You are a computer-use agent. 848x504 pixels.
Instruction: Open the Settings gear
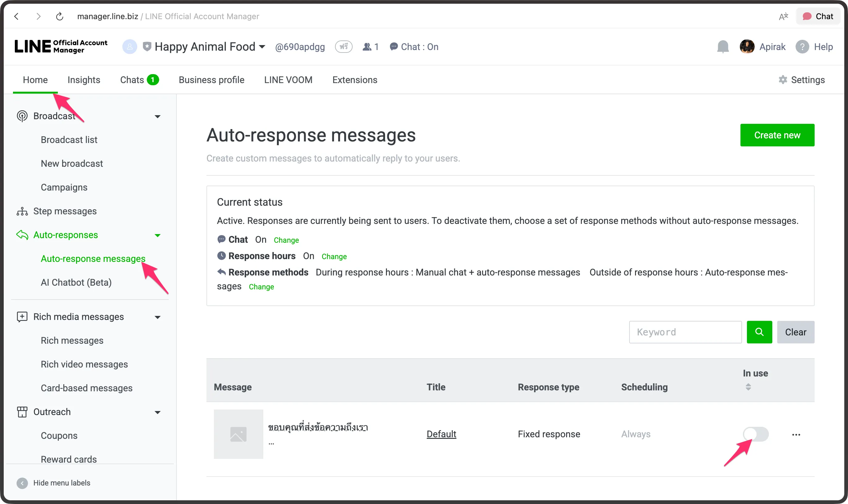(783, 79)
